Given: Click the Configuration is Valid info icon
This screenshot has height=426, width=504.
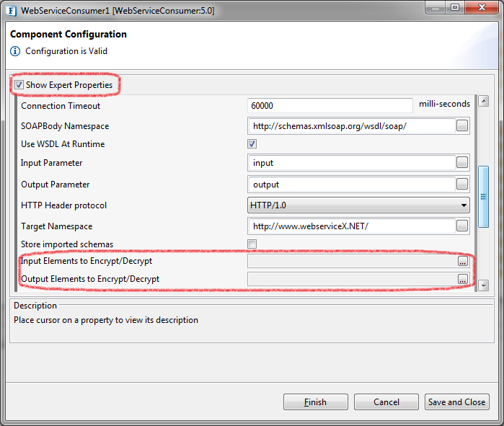Looking at the screenshot, I should point(15,51).
